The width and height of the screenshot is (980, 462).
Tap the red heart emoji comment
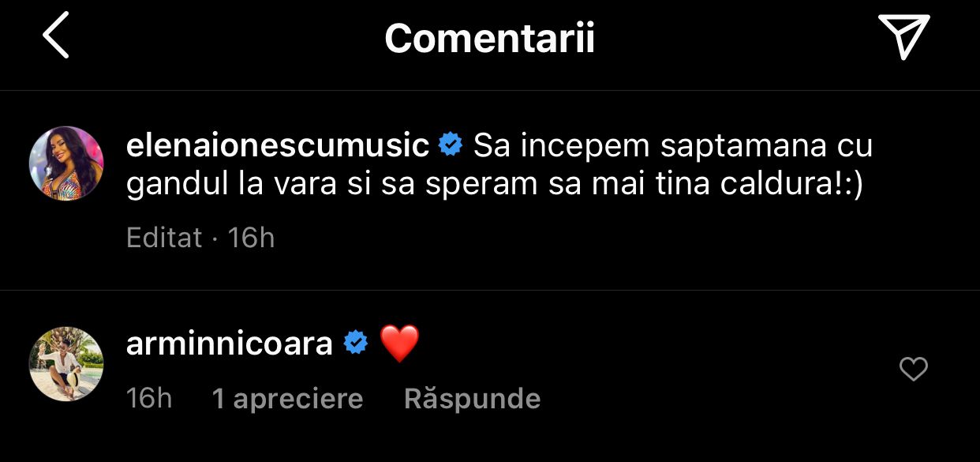coord(399,344)
